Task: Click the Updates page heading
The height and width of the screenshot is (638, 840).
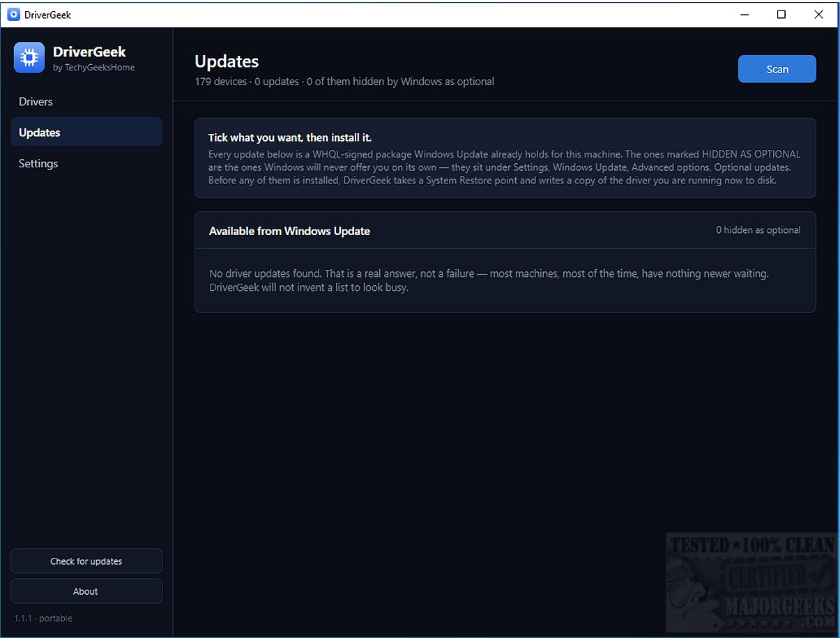Action: pos(227,61)
